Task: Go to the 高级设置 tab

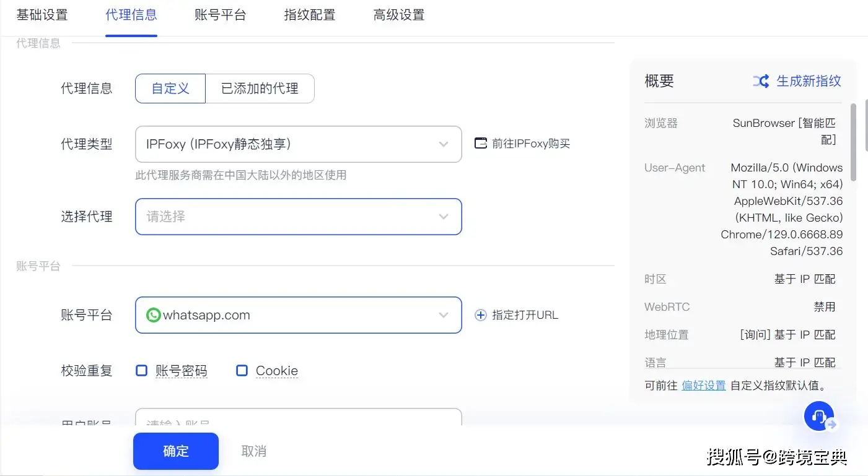Action: coord(399,15)
